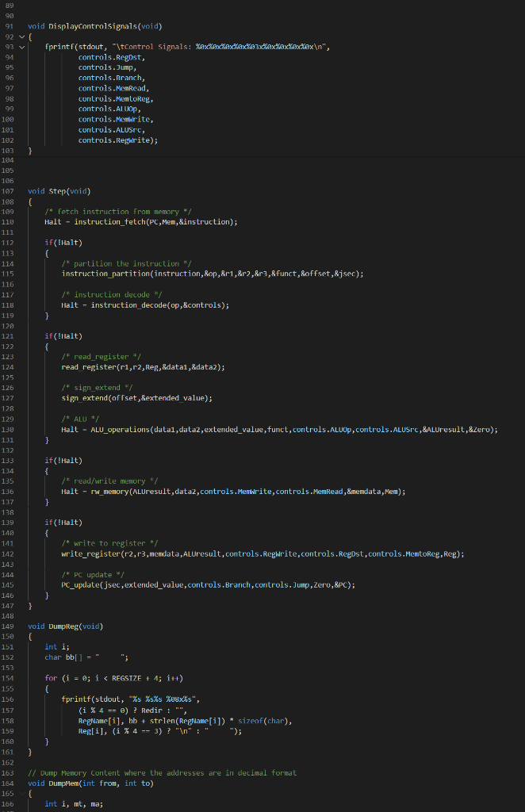Viewport: 525px width, 812px height.
Task: Click controls.ALUOp on line 99
Action: 108,109
